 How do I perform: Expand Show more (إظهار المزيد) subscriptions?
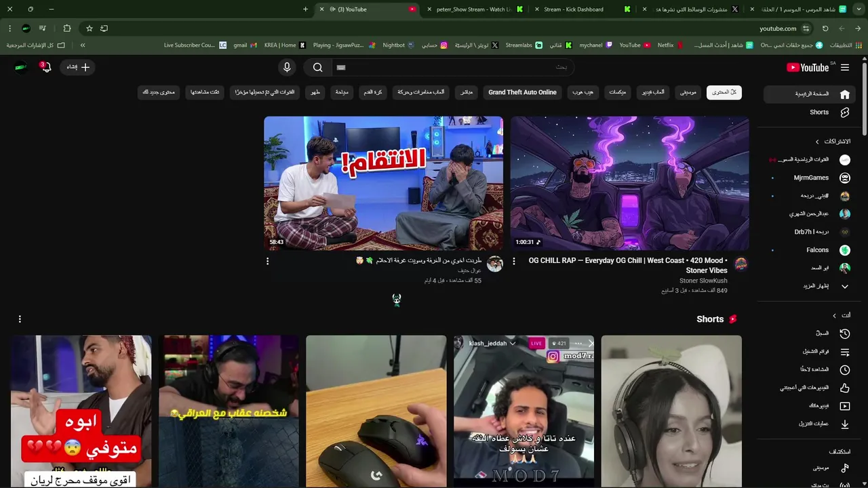pyautogui.click(x=808, y=286)
